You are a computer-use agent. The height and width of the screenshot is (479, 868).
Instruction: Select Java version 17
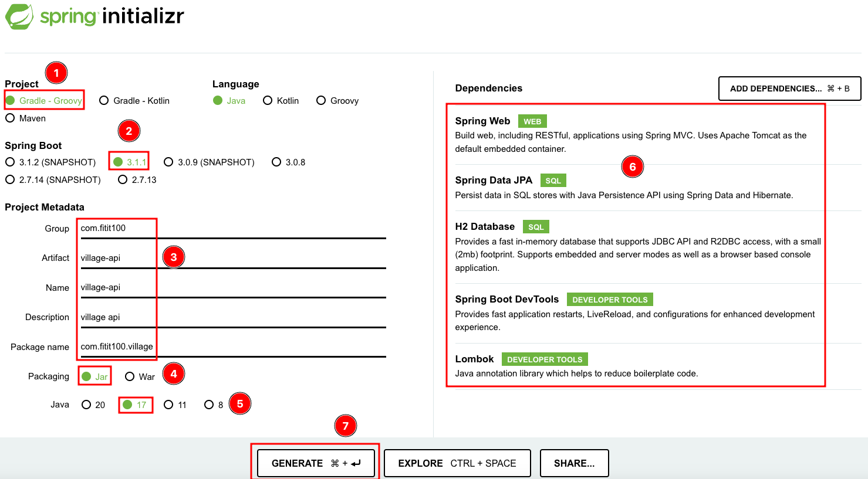pyautogui.click(x=135, y=405)
